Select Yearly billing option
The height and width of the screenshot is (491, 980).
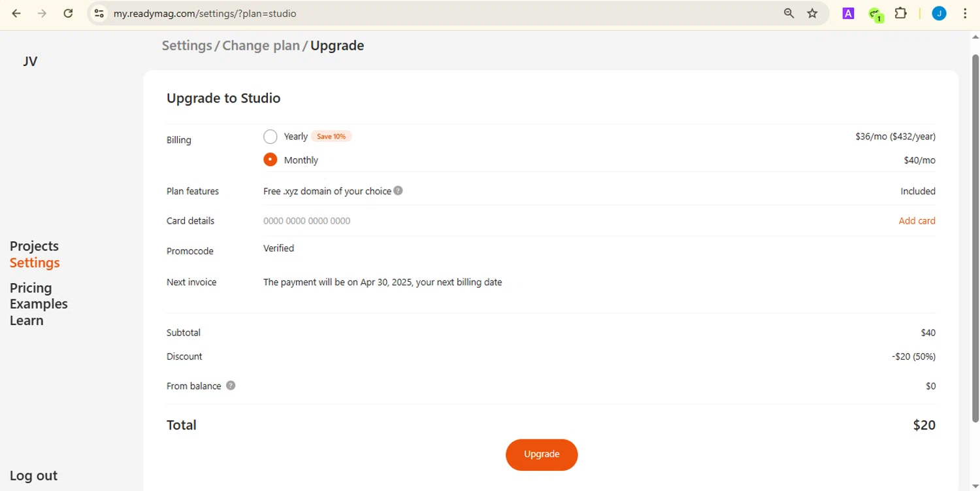click(x=270, y=137)
